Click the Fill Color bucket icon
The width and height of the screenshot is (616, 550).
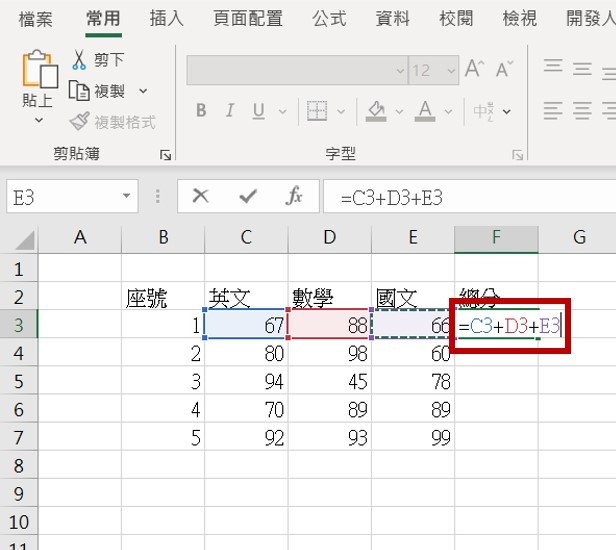(x=376, y=111)
